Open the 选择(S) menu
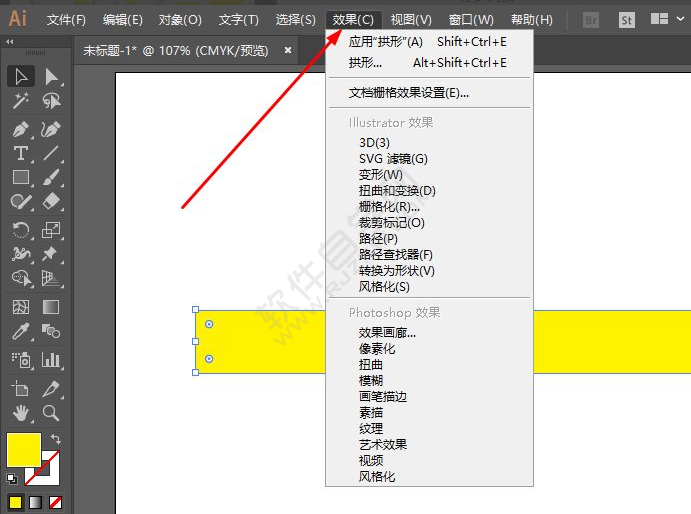Screen dimensions: 691x514 [x=296, y=20]
